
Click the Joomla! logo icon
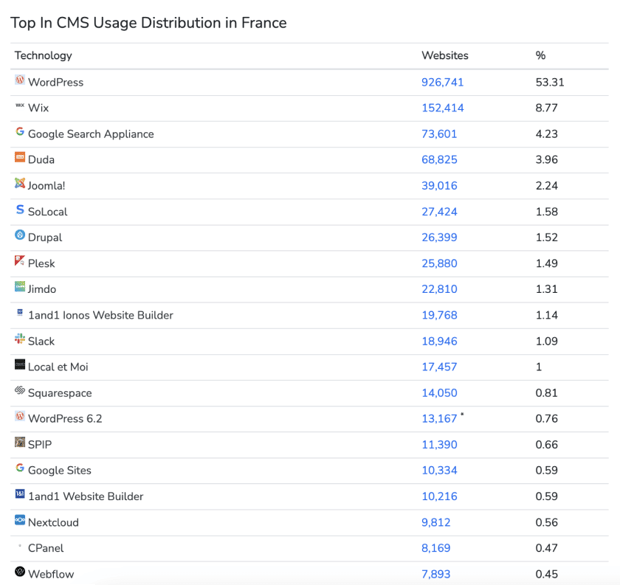tap(20, 183)
